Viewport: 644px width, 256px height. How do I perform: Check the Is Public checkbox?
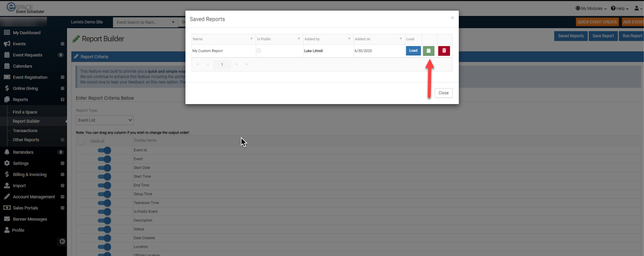coord(259,51)
